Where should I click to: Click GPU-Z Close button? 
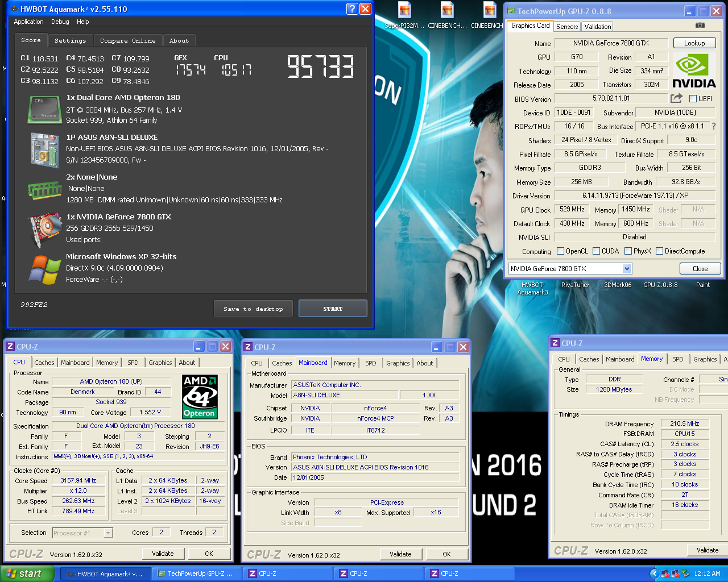coord(700,269)
